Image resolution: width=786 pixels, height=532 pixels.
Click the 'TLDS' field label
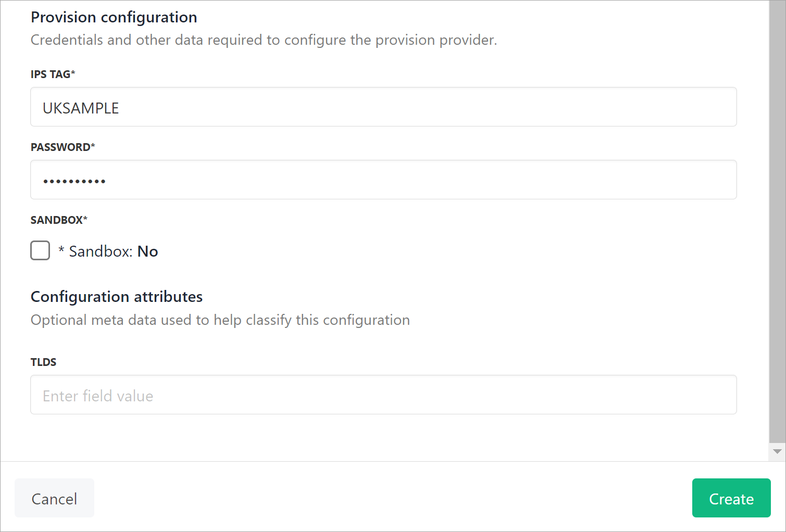click(43, 362)
